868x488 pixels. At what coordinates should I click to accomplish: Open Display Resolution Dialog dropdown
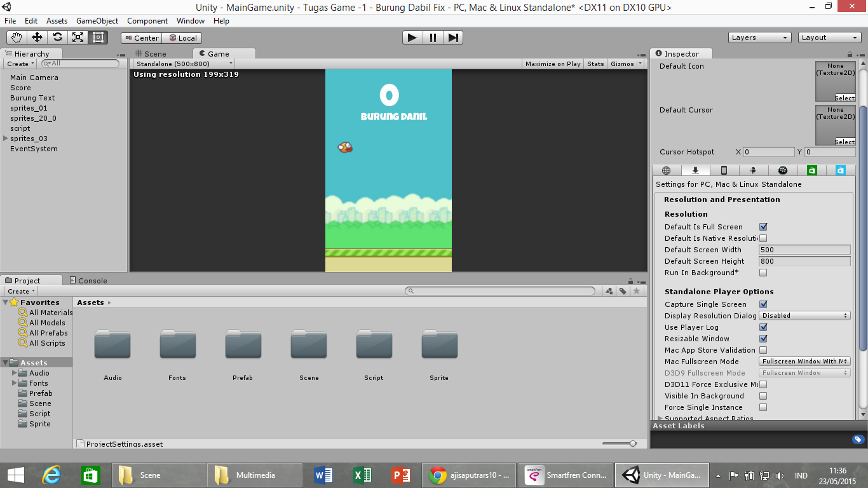(x=804, y=316)
